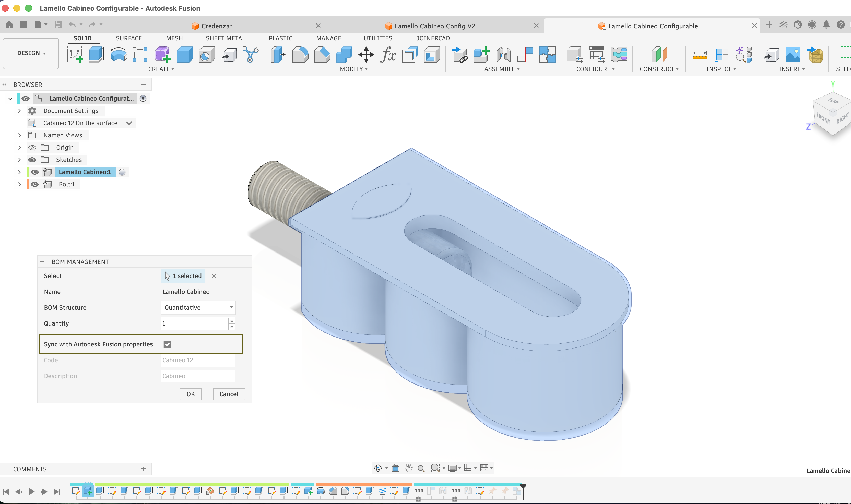Select the Press Pull tool
Viewport: 851px width, 504px height.
pos(278,55)
